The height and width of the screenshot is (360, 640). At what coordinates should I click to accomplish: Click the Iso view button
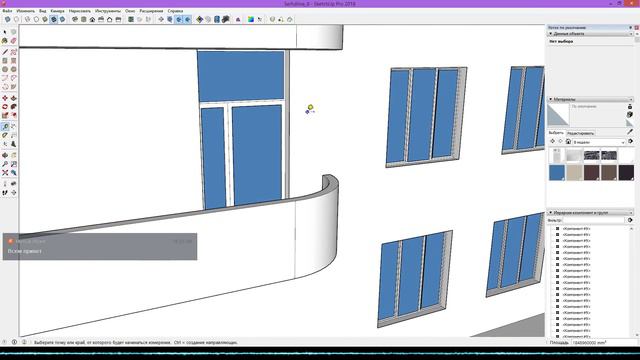[x=75, y=19]
